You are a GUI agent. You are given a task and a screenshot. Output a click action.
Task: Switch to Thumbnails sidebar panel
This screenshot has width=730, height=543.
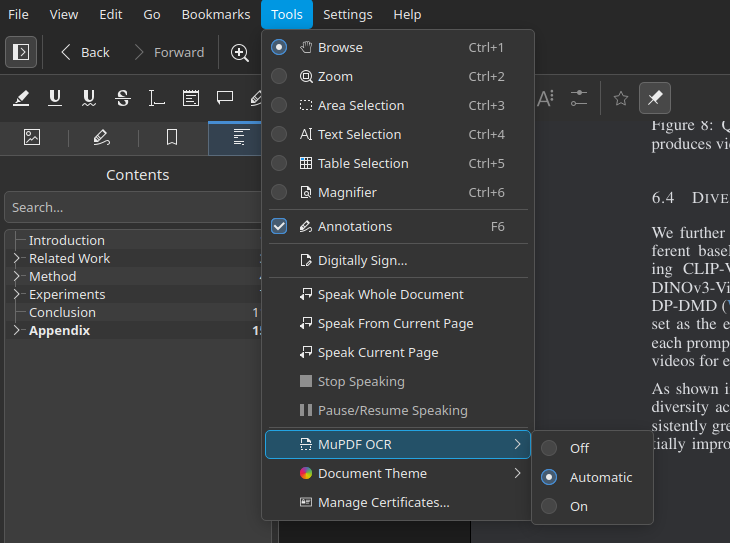[32, 137]
